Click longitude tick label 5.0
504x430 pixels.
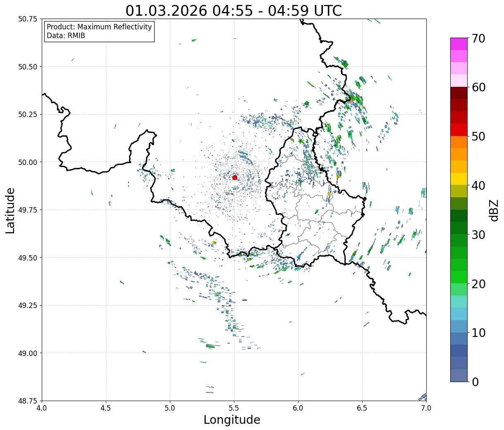point(170,408)
